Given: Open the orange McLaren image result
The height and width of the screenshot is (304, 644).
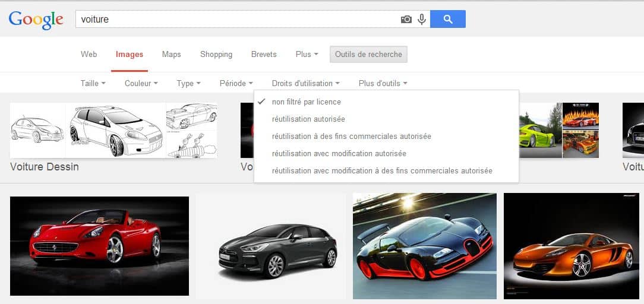Looking at the screenshot, I should click(572, 246).
